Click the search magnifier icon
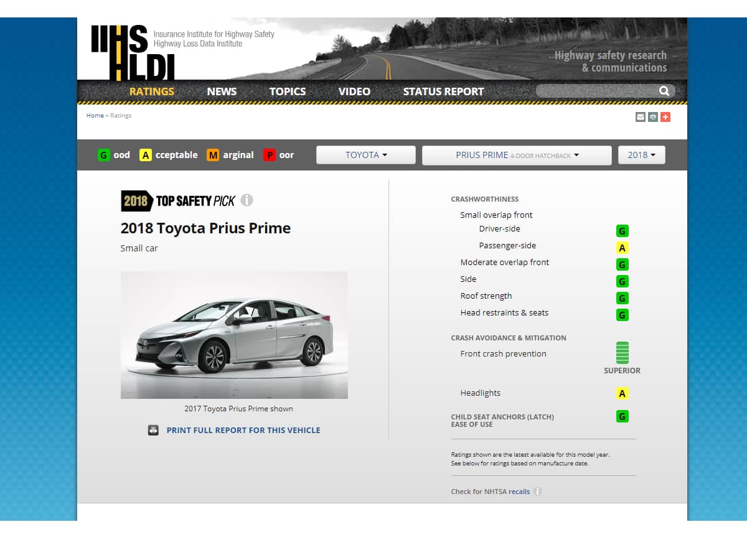Image resolution: width=747 pixels, height=560 pixels. [664, 91]
